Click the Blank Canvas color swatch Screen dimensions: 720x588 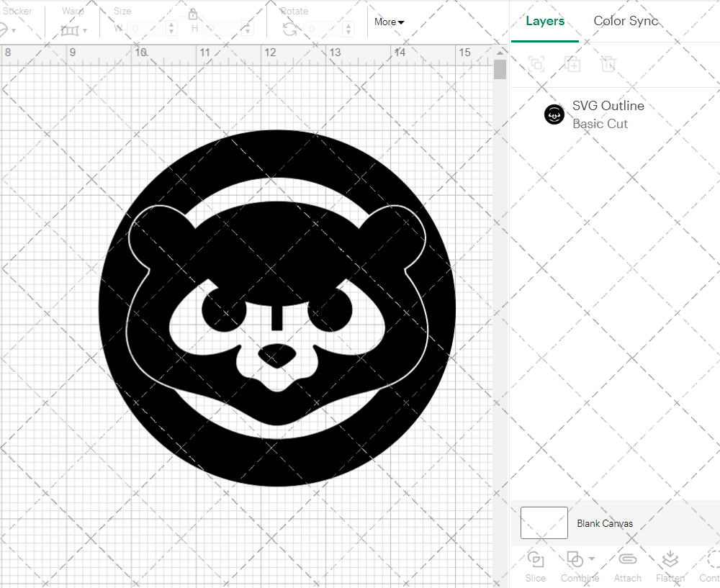click(544, 523)
